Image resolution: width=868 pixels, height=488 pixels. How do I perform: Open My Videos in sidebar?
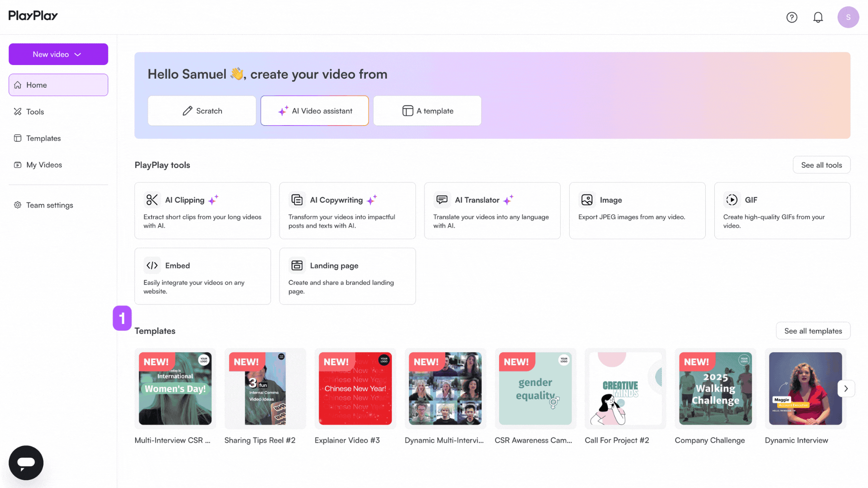[58, 165]
